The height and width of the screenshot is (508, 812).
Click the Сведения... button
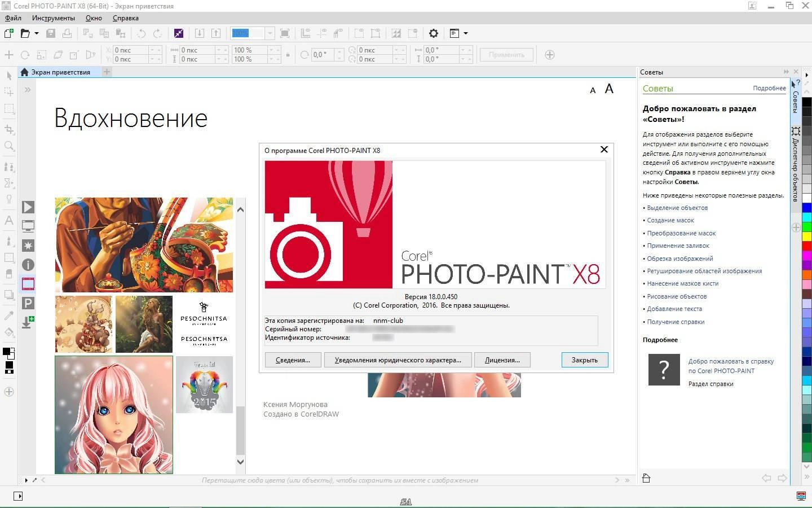tap(293, 360)
